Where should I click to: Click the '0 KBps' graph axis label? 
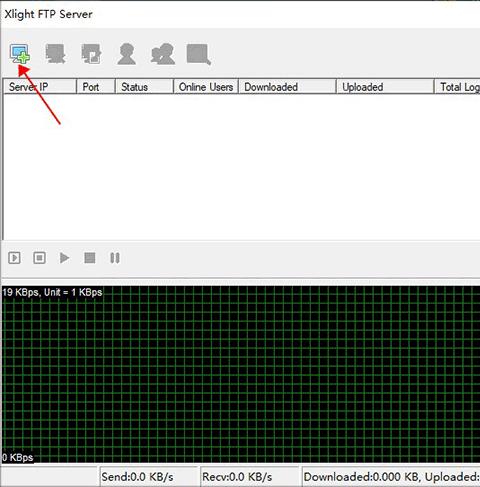[17, 457]
